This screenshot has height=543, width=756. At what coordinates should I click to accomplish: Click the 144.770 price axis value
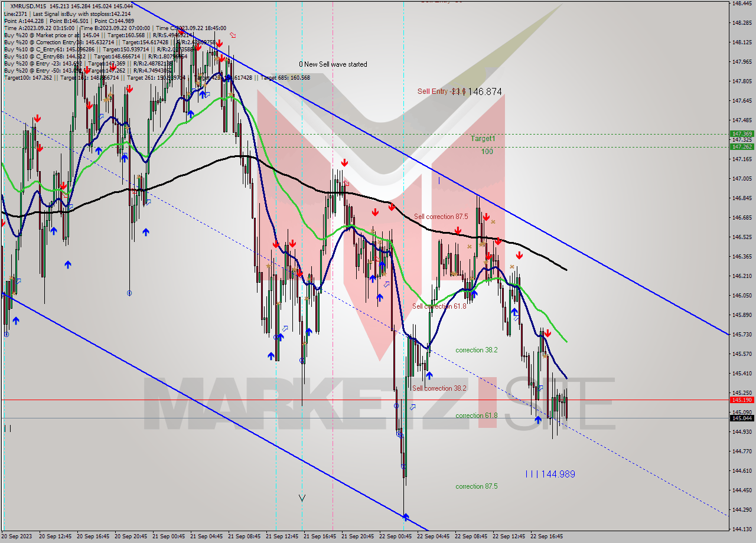point(741,451)
